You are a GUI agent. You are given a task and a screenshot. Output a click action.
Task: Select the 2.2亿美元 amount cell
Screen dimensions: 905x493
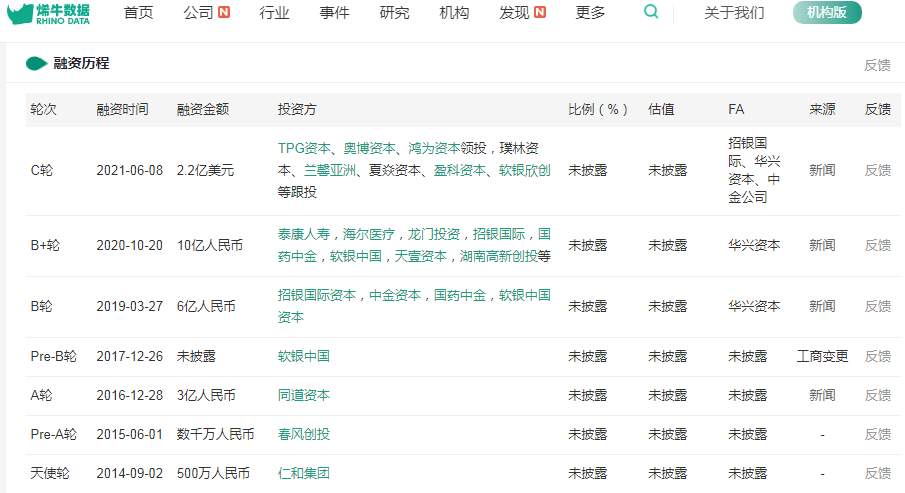click(x=205, y=170)
